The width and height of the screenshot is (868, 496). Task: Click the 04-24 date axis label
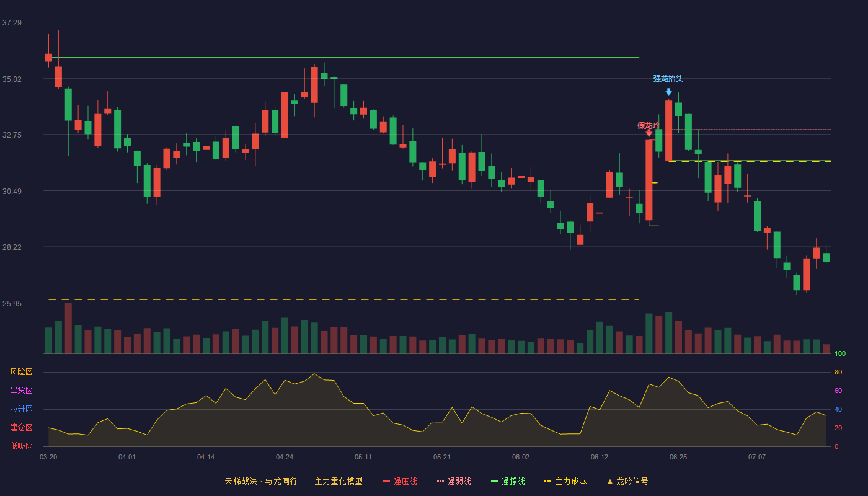(285, 457)
